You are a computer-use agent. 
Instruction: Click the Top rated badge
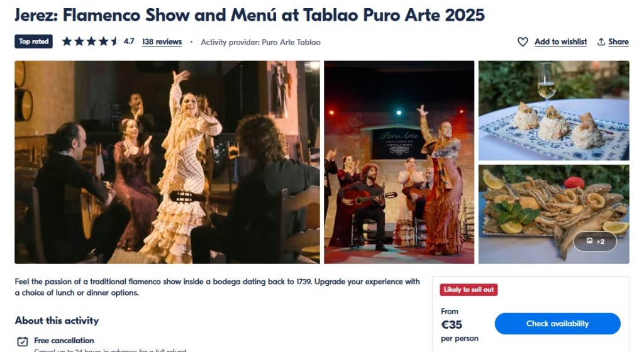[34, 41]
